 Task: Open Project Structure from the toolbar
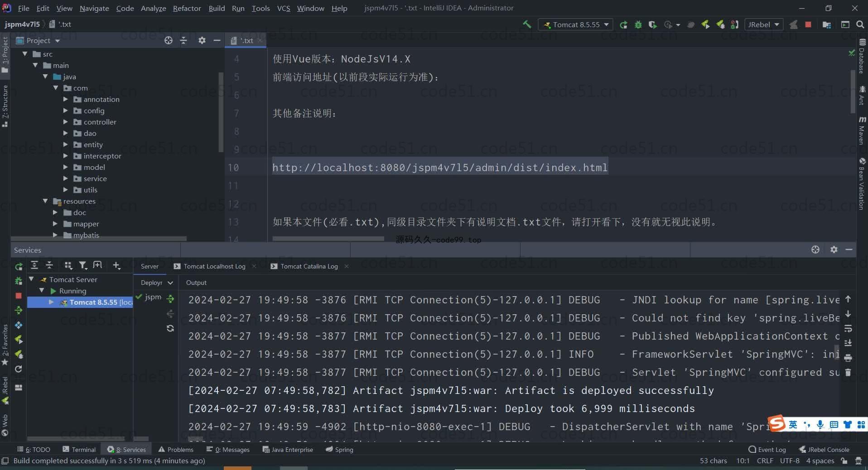tap(827, 25)
